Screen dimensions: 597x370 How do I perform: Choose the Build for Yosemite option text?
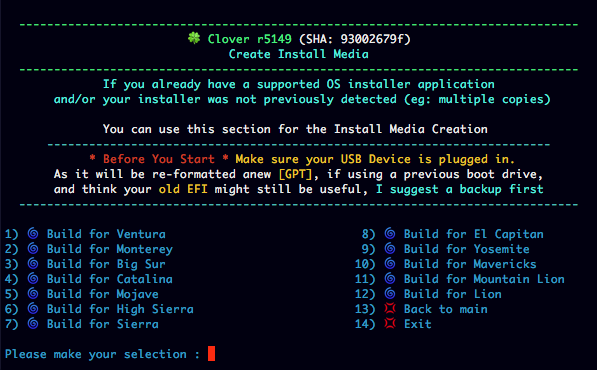point(467,249)
